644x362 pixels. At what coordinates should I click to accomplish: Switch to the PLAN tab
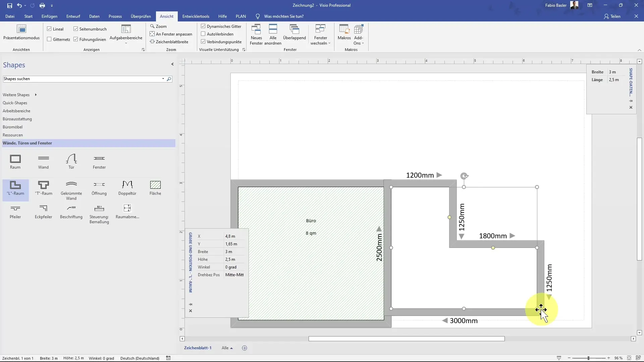[x=240, y=16]
